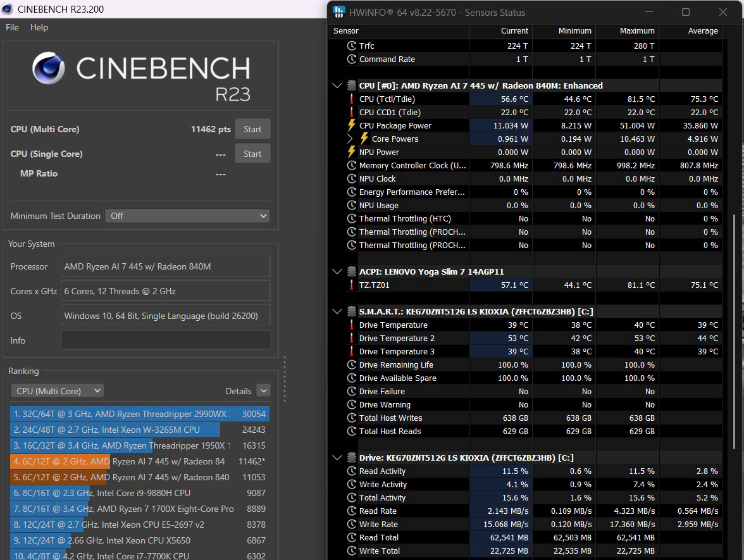Click into the Info input field
This screenshot has width=744, height=560.
click(x=166, y=340)
